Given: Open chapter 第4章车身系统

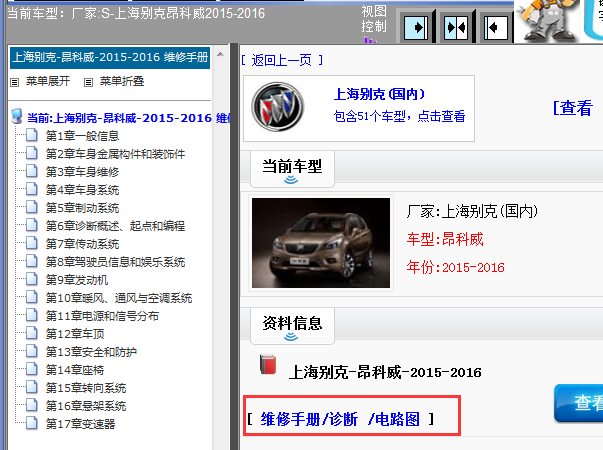Looking at the screenshot, I should 82,190.
